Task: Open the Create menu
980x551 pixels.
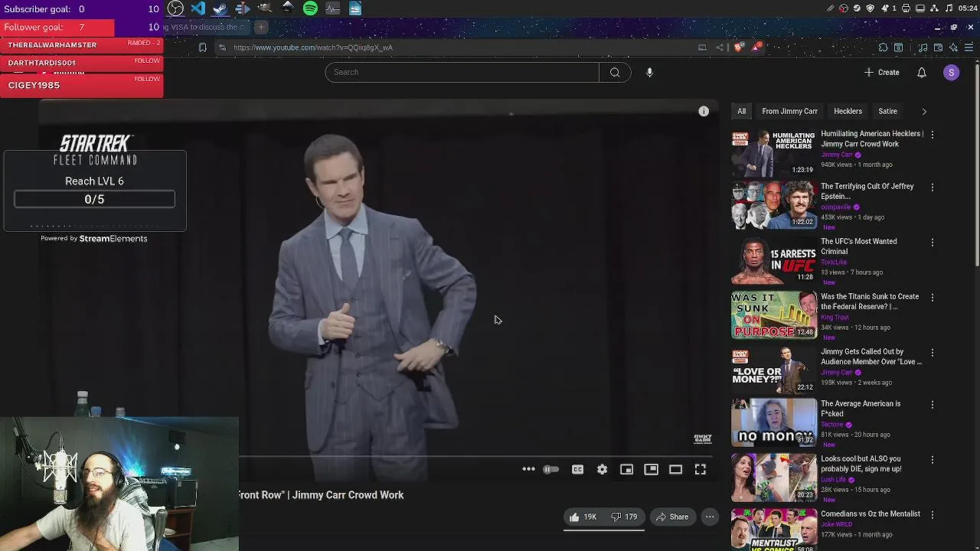Action: click(881, 72)
